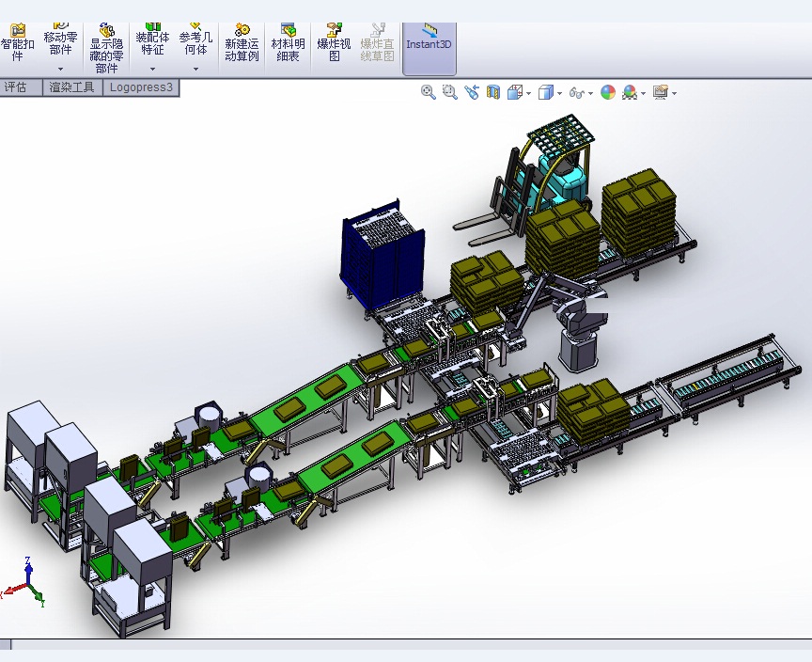The image size is (812, 662).
Task: Select the Zoom to Area icon
Action: [x=449, y=92]
